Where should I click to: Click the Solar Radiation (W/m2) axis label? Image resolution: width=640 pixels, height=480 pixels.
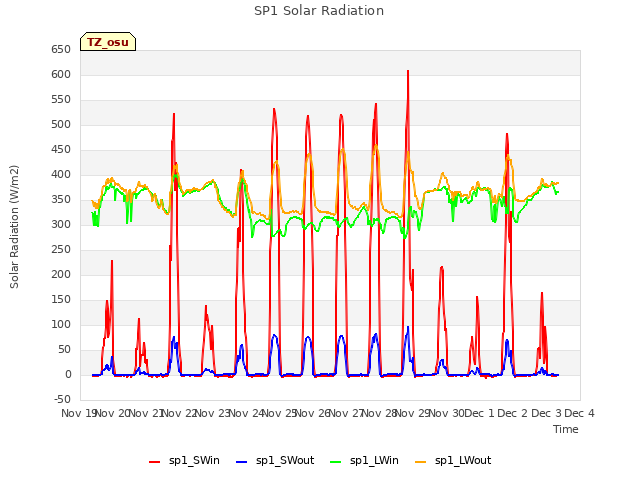14,227
